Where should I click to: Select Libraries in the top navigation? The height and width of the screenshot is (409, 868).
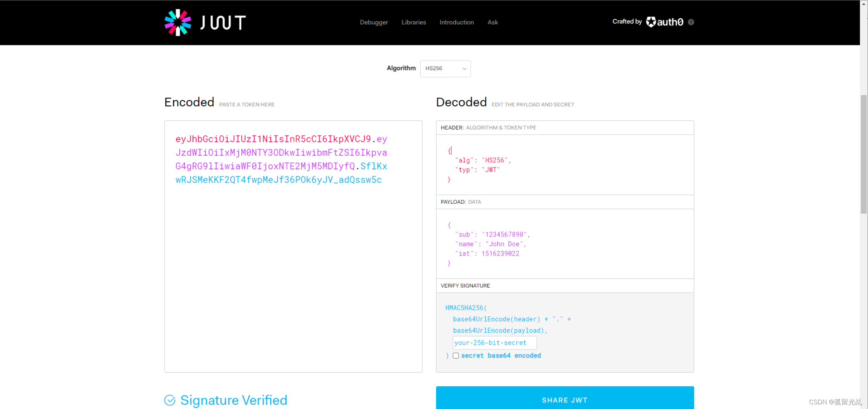(414, 22)
